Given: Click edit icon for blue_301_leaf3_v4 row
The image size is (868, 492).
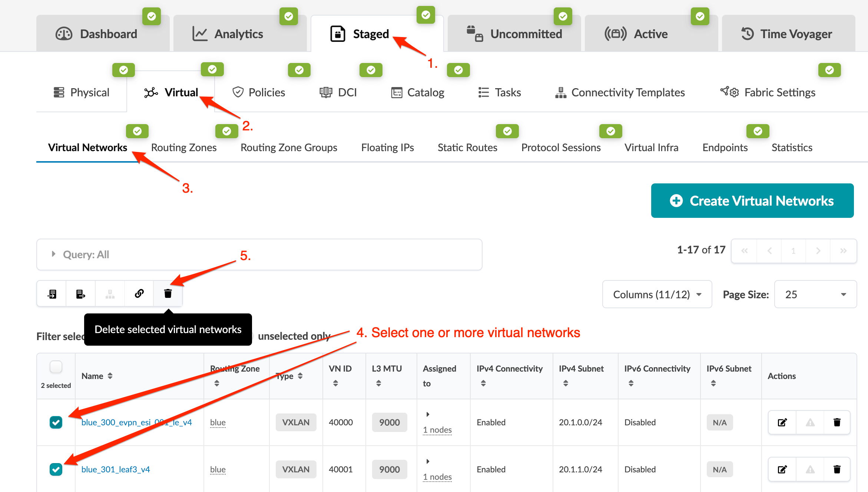Looking at the screenshot, I should click(x=782, y=469).
